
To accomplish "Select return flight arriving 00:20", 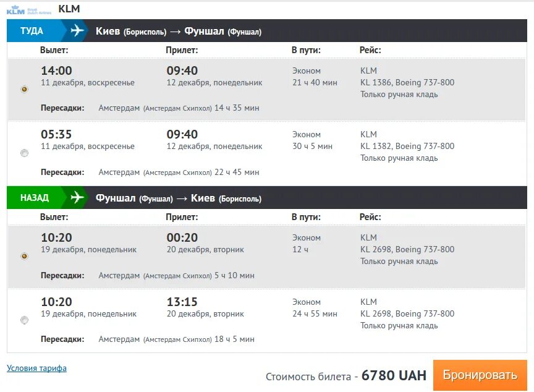I will pyautogui.click(x=24, y=256).
